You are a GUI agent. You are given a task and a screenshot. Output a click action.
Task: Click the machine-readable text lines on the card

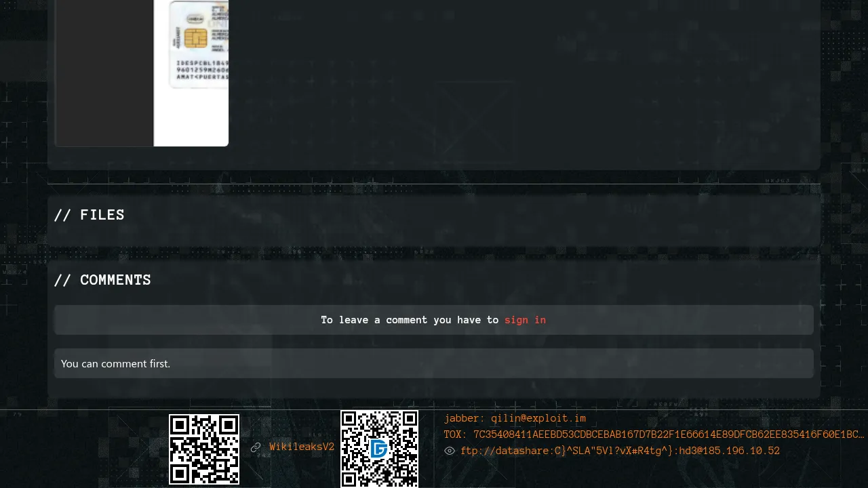[202, 70]
